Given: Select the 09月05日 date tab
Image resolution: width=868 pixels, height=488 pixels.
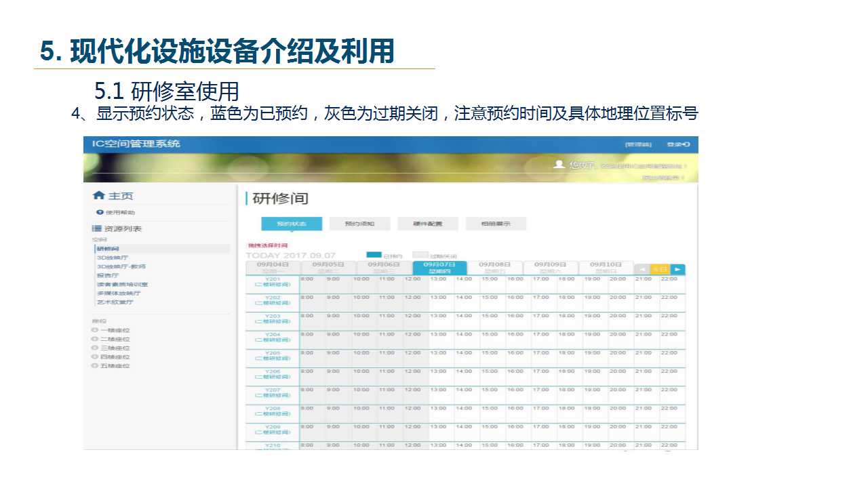Looking at the screenshot, I should tap(328, 268).
